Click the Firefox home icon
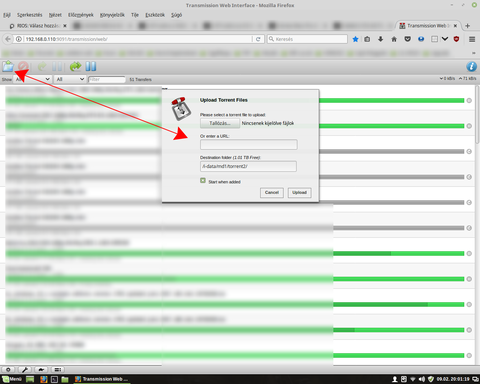Viewport: 480px width, 384px height. click(x=394, y=39)
